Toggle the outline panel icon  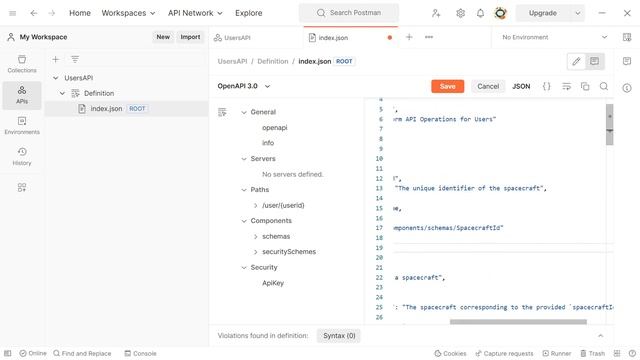tap(222, 112)
